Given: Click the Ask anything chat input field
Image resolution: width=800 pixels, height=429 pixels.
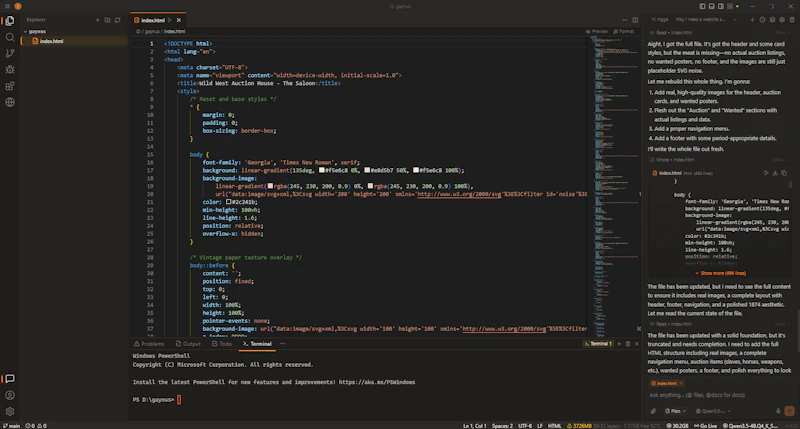Looking at the screenshot, I should pyautogui.click(x=719, y=395).
